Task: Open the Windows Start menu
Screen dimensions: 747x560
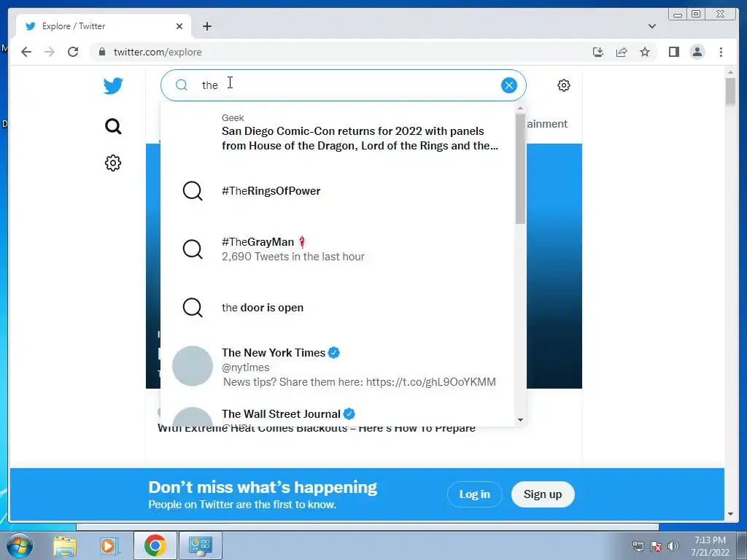Action: coord(19,545)
